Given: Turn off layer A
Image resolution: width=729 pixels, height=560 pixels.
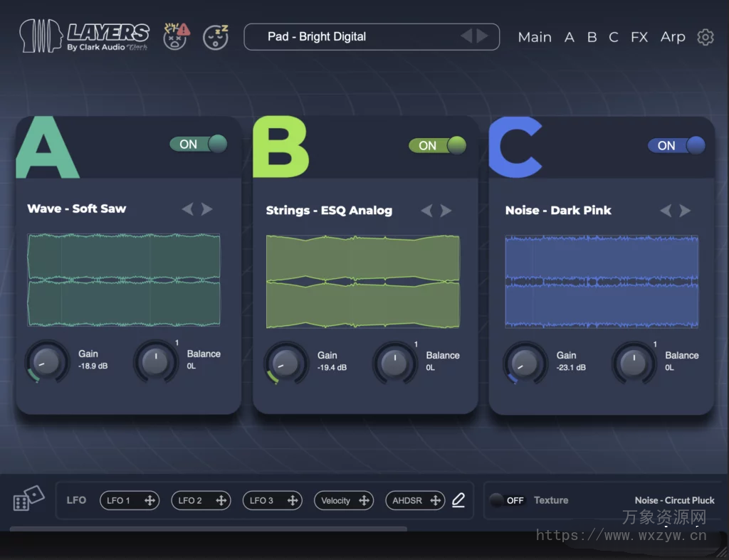Looking at the screenshot, I should pos(198,144).
